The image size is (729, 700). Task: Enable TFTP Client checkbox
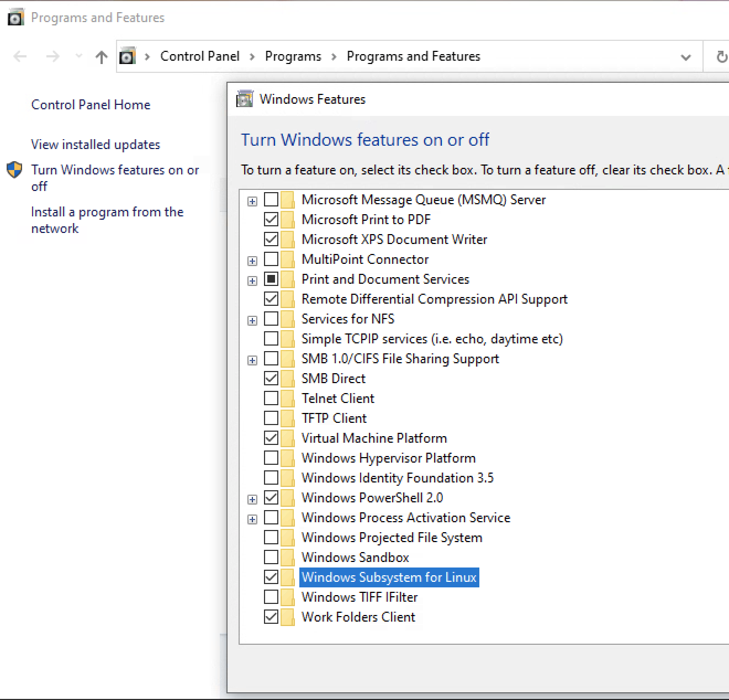click(x=271, y=418)
